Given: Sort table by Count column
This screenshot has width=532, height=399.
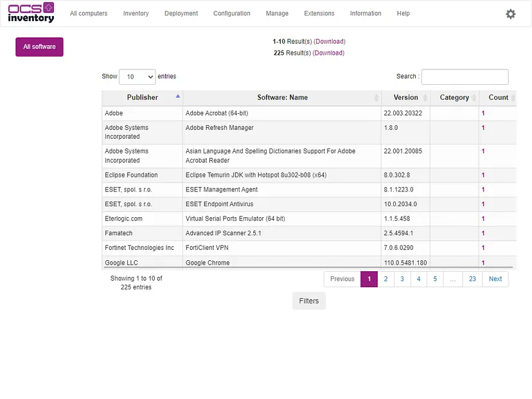Looking at the screenshot, I should [498, 98].
